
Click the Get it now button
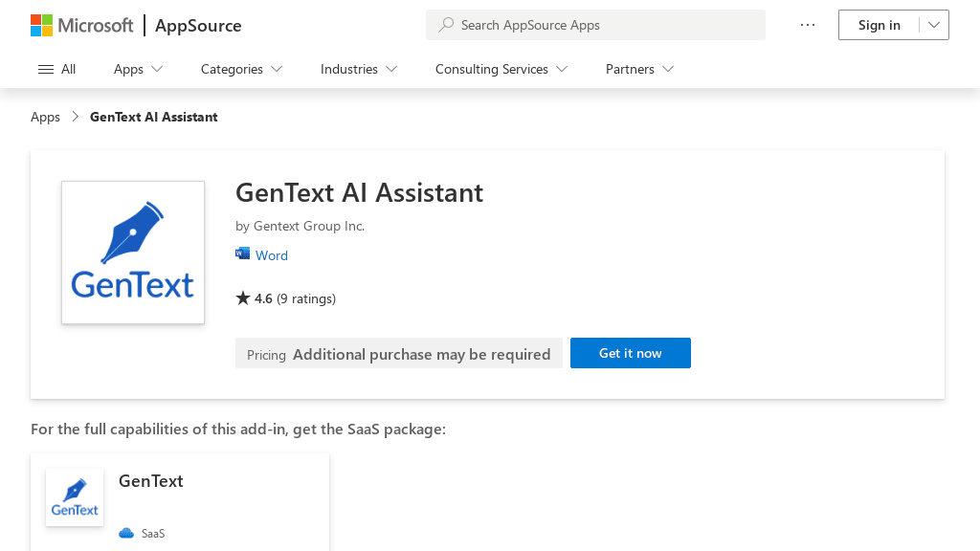tap(630, 353)
